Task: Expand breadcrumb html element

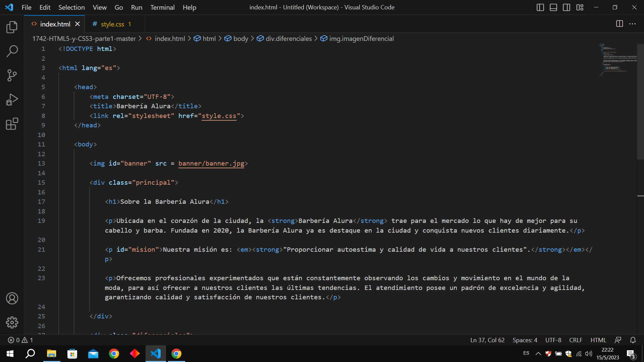Action: click(205, 39)
